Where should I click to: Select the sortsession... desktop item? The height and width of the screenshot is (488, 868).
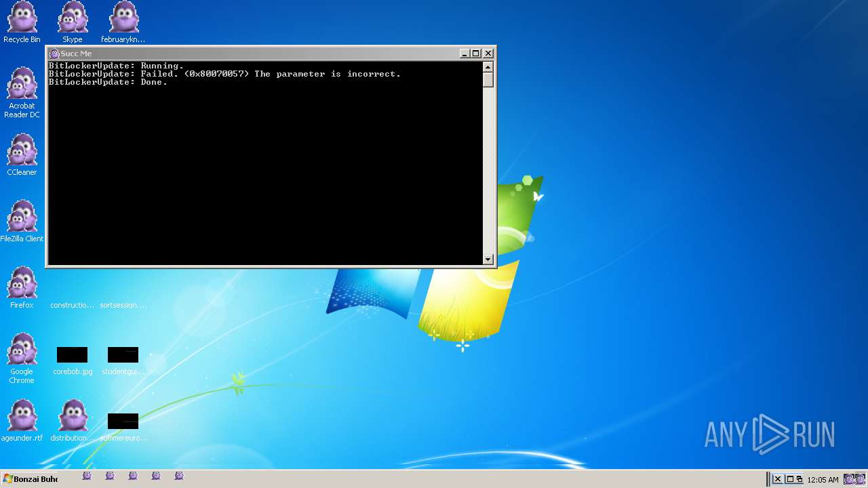point(123,305)
